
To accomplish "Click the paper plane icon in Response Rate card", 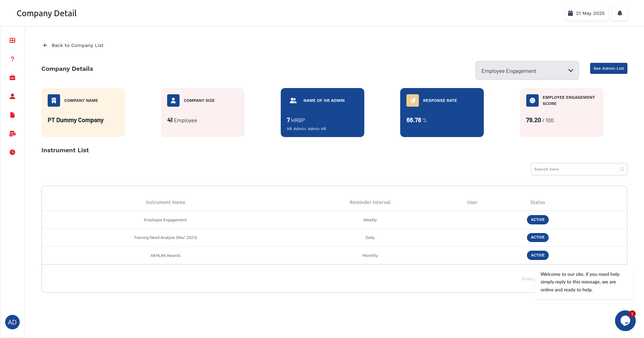I will tap(413, 100).
